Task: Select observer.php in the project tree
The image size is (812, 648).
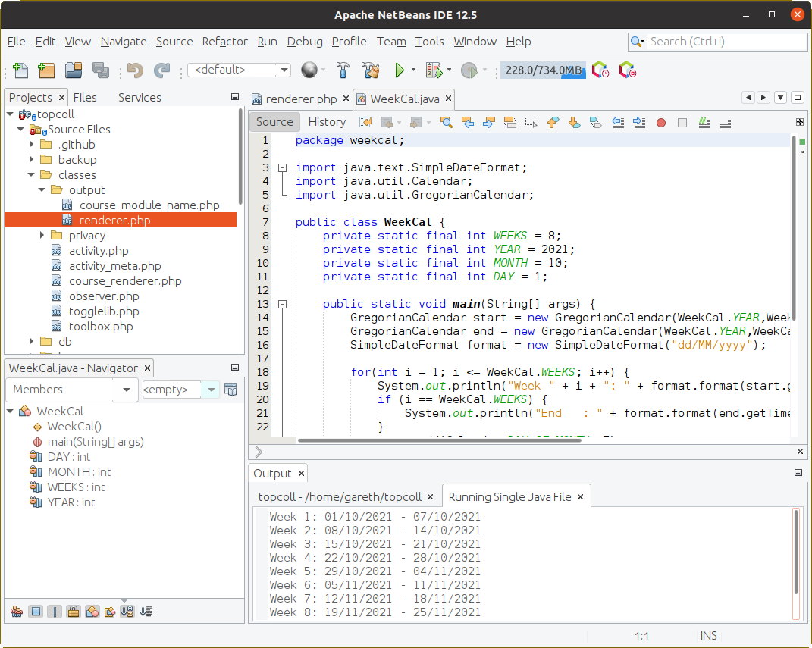Action: (104, 296)
